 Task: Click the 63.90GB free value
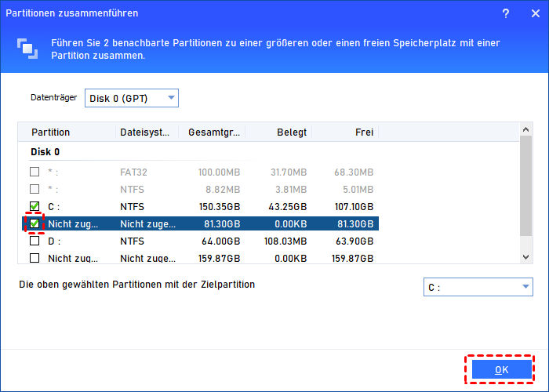pyautogui.click(x=354, y=241)
